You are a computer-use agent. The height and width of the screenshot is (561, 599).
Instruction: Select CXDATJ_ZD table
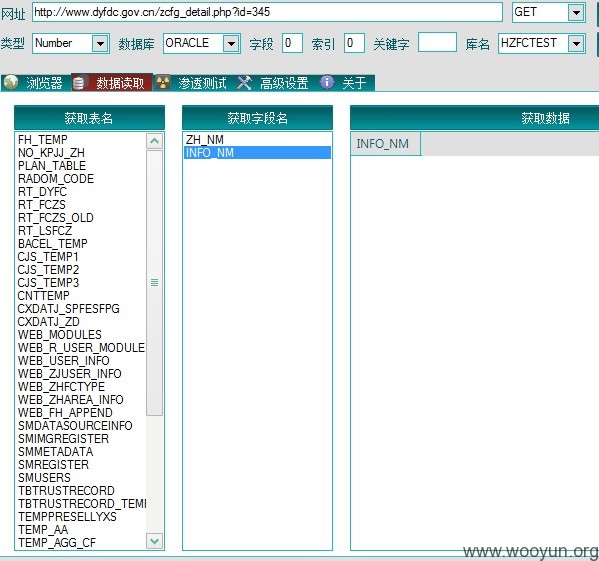49,322
